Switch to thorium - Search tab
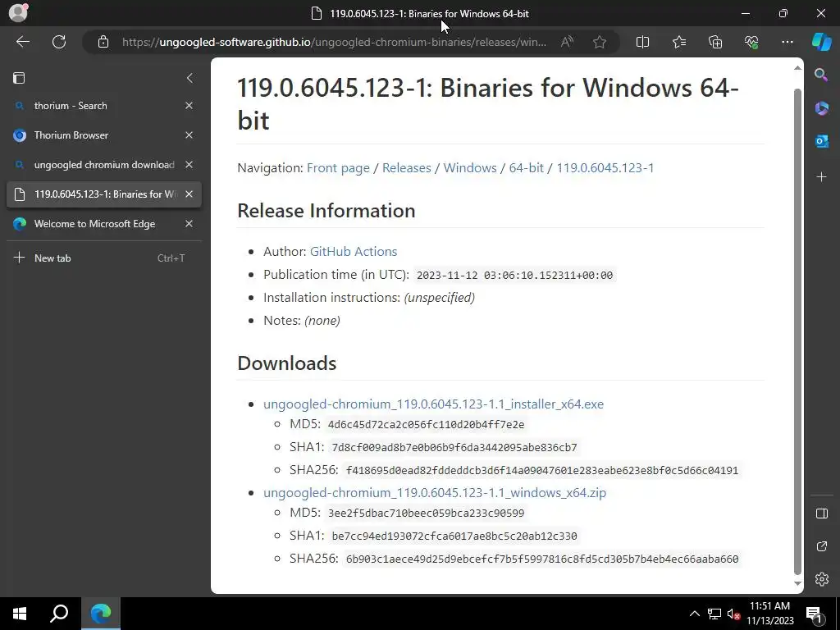 click(104, 106)
